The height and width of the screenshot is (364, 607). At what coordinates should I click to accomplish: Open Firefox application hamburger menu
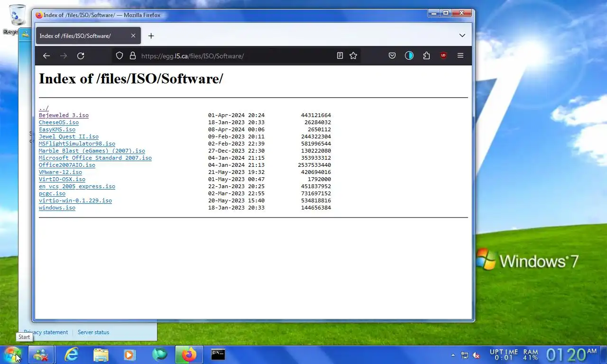click(x=460, y=56)
